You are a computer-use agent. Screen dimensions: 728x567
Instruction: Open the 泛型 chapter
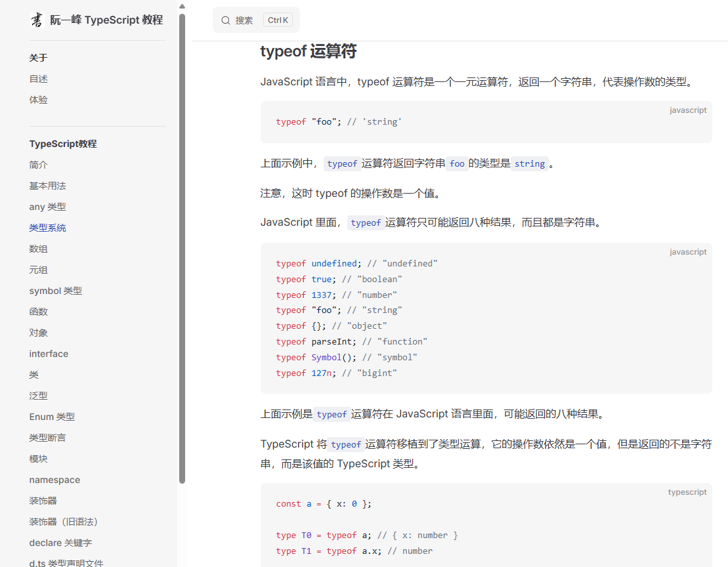pos(39,396)
